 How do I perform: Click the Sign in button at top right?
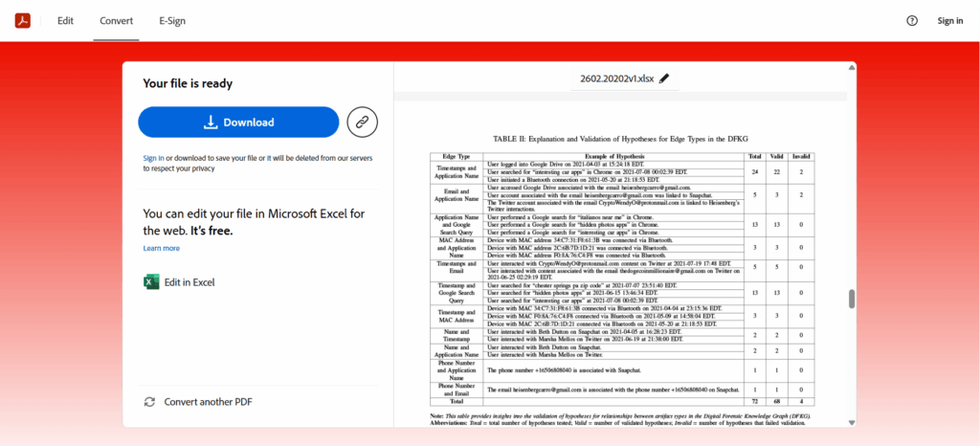coord(950,21)
